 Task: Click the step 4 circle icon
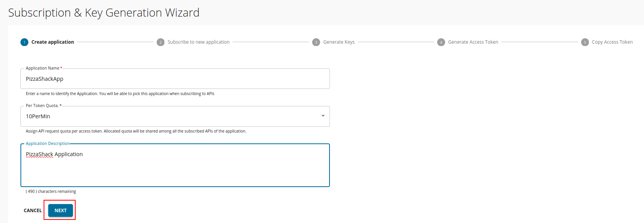pyautogui.click(x=441, y=42)
